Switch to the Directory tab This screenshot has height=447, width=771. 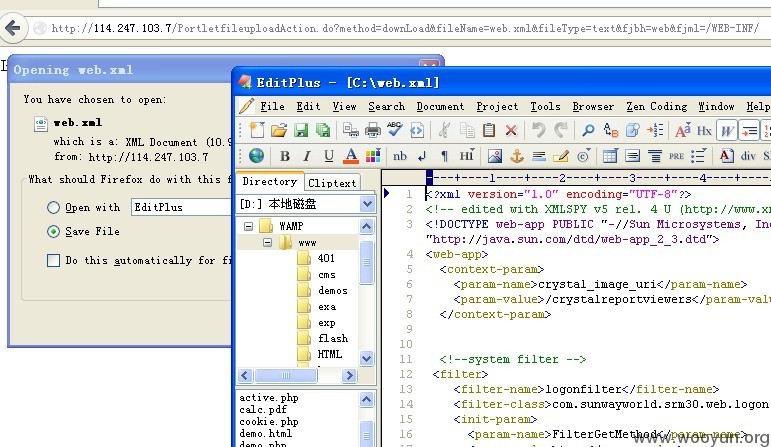(269, 181)
